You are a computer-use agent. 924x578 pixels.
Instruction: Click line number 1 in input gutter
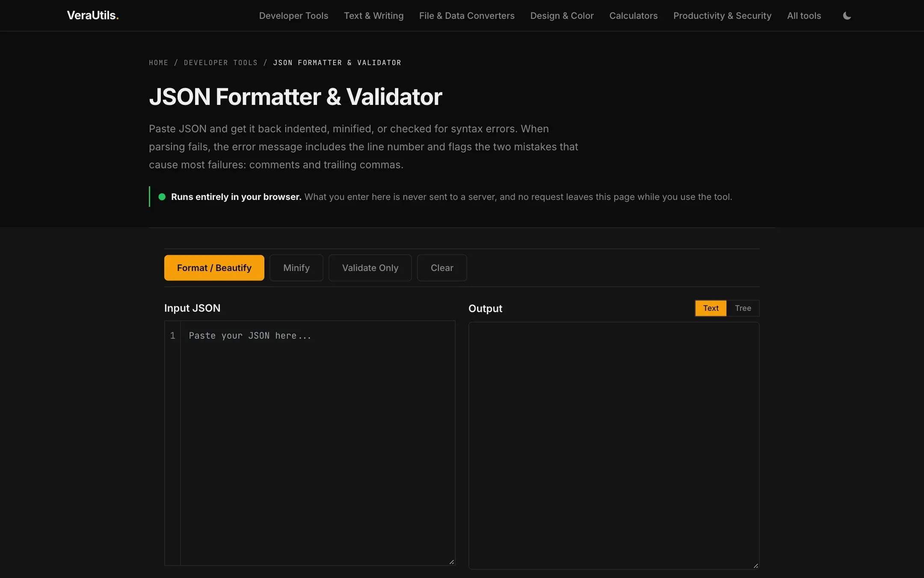point(172,336)
